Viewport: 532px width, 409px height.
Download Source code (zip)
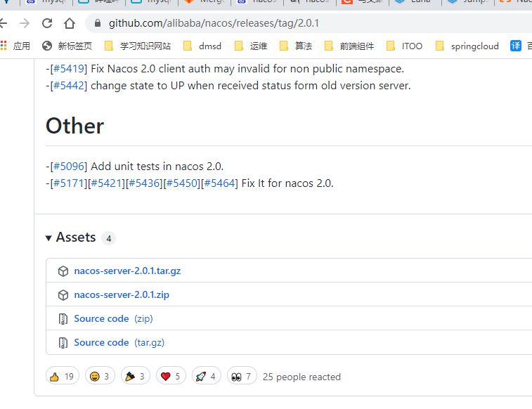click(113, 318)
